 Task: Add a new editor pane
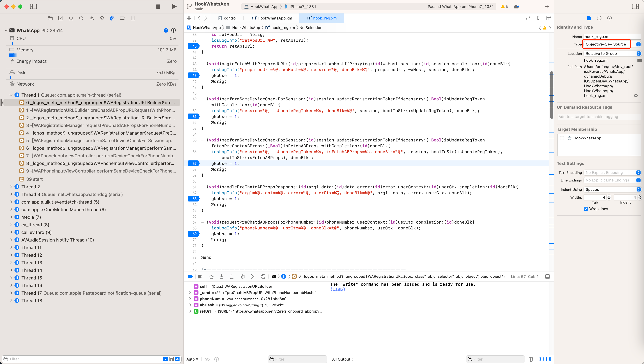pyautogui.click(x=549, y=18)
